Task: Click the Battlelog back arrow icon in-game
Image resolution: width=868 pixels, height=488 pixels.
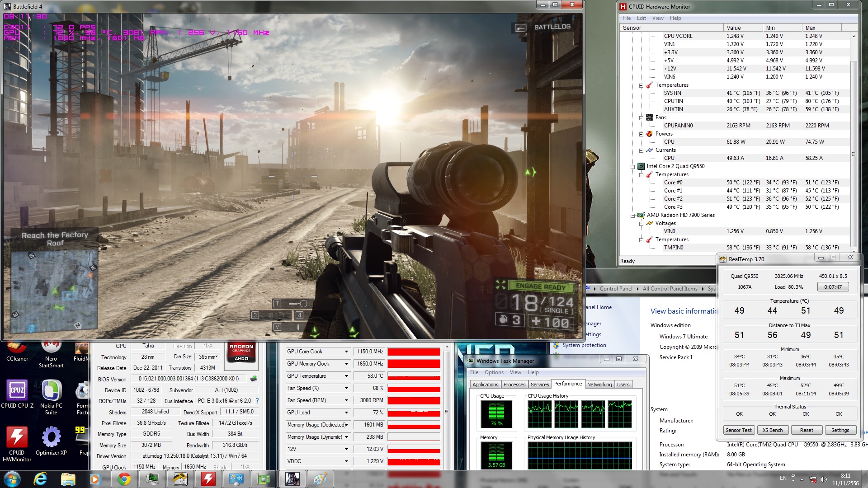Action: point(521,28)
